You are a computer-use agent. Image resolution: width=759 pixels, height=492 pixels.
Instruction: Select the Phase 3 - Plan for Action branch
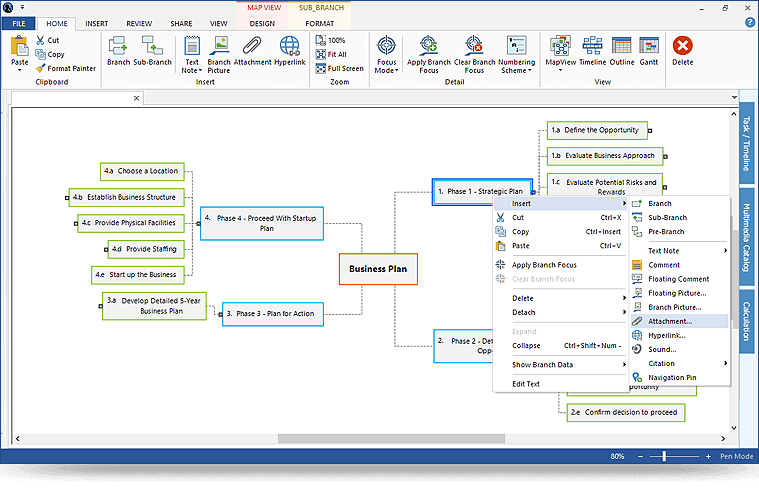coord(273,314)
